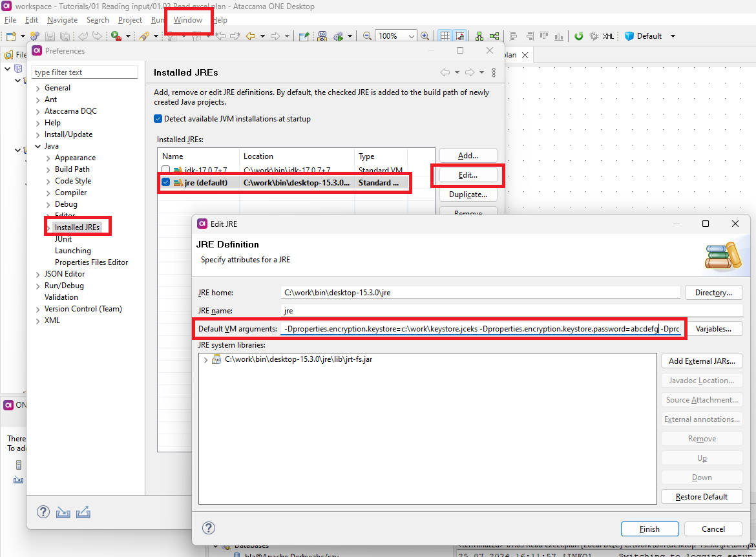
Task: Expand the Ataccama DQC preferences node
Action: click(x=37, y=111)
